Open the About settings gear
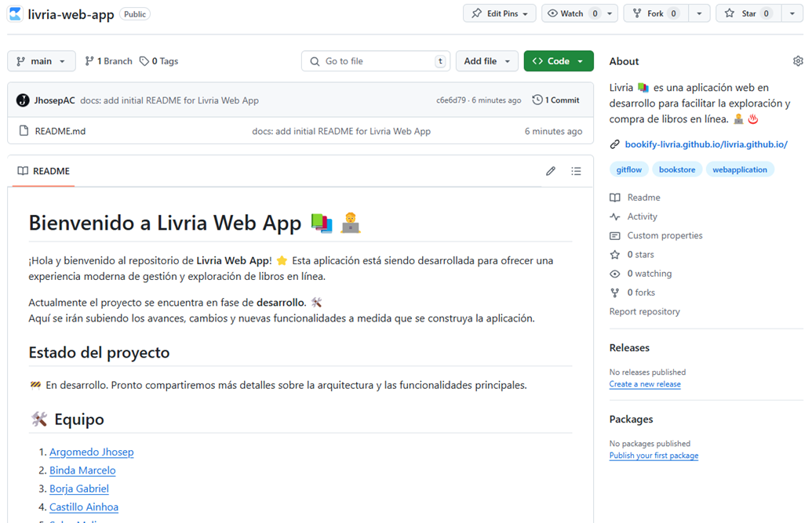Viewport: 812px width, 523px height. (798, 61)
